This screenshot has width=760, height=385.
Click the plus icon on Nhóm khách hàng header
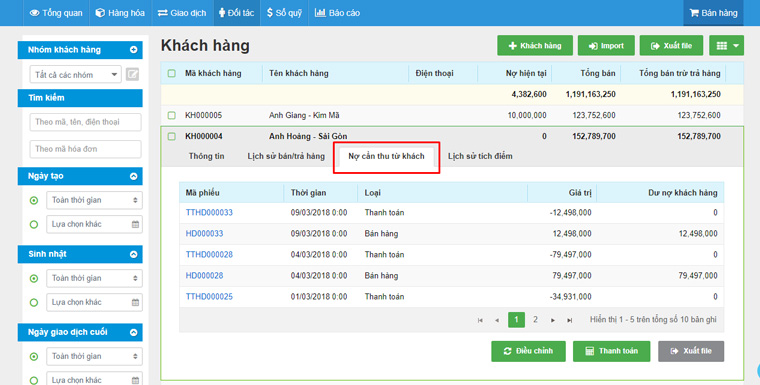point(133,49)
